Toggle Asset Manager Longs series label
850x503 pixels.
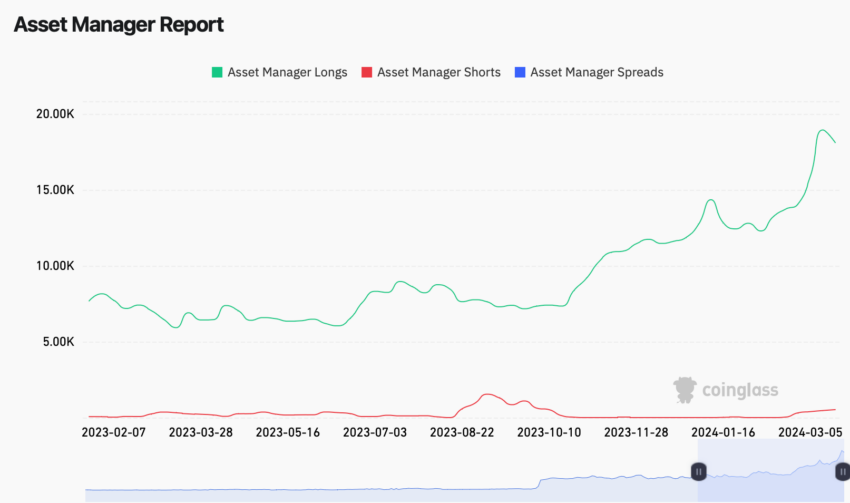(x=287, y=72)
